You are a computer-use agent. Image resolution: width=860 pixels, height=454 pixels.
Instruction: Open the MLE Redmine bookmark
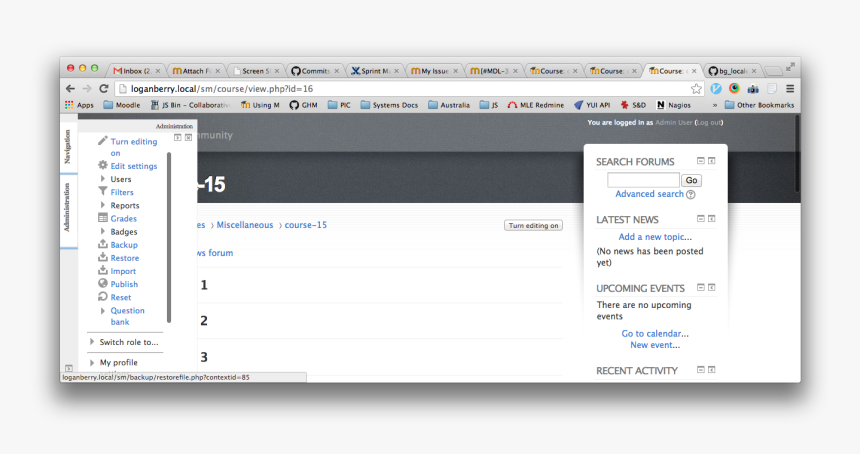535,105
